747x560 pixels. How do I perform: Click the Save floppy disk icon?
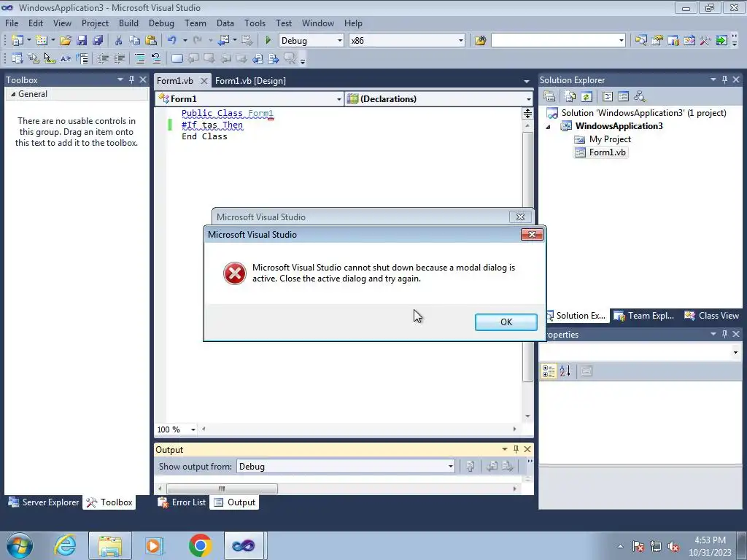coord(82,41)
